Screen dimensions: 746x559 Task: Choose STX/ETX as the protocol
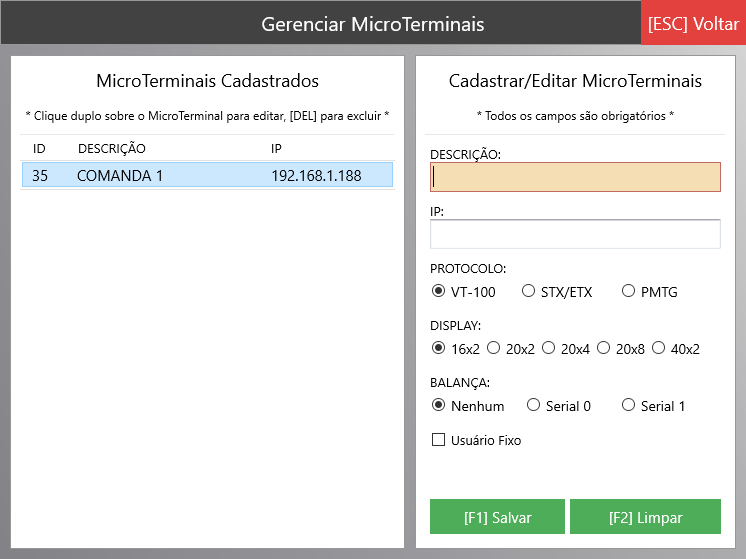coord(528,292)
